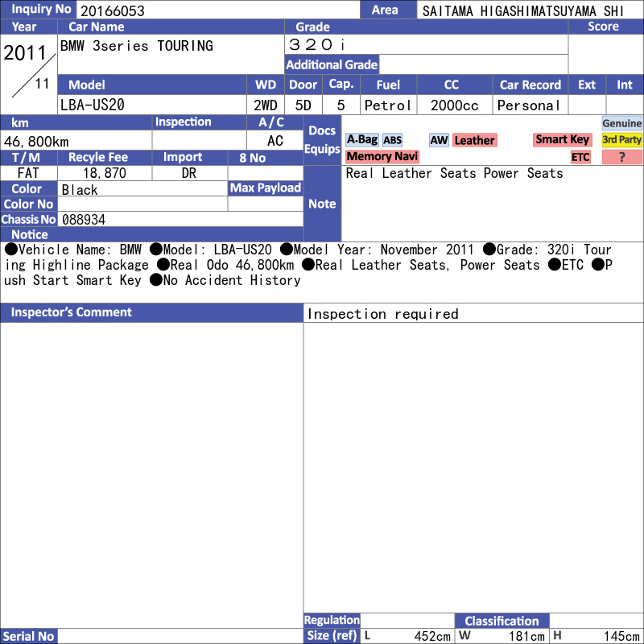Click the Memory Navi badge
This screenshot has width=644, height=644.
(x=382, y=156)
